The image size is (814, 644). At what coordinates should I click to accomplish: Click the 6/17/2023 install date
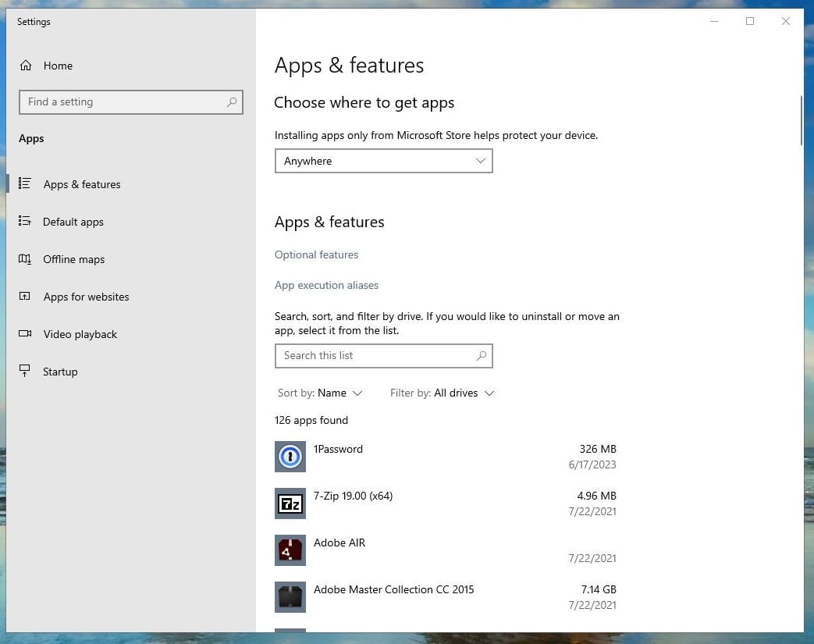pyautogui.click(x=592, y=464)
